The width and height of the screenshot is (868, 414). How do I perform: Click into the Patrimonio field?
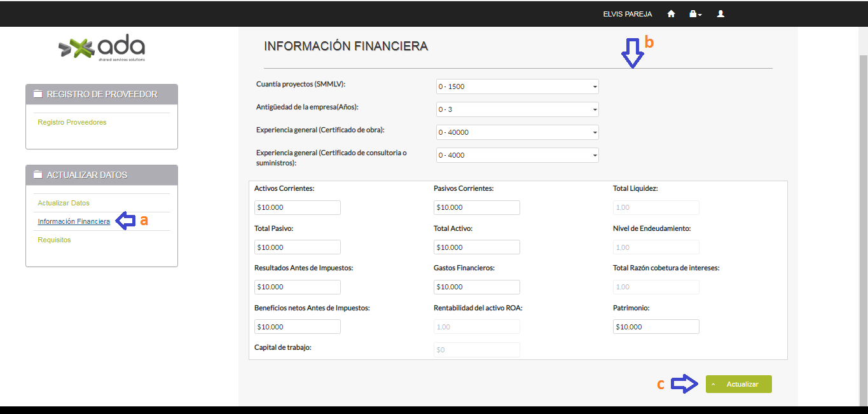pos(656,327)
